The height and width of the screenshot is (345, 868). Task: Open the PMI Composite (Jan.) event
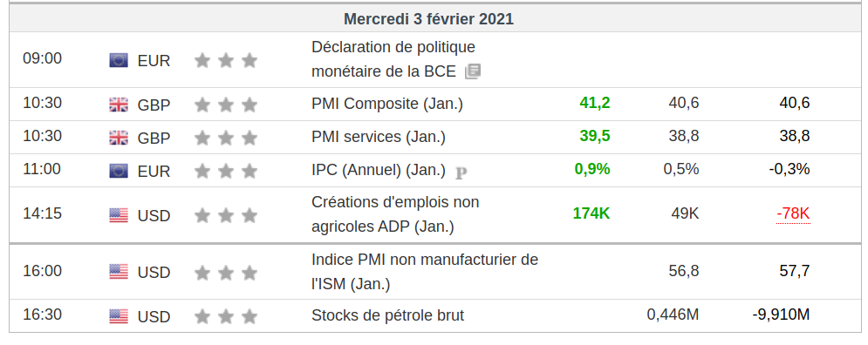[x=387, y=104]
